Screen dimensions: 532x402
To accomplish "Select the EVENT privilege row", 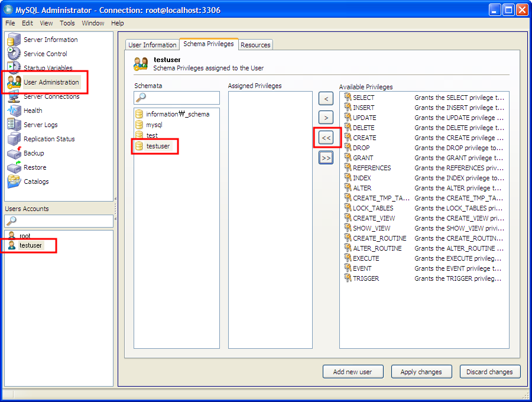I will (x=424, y=268).
